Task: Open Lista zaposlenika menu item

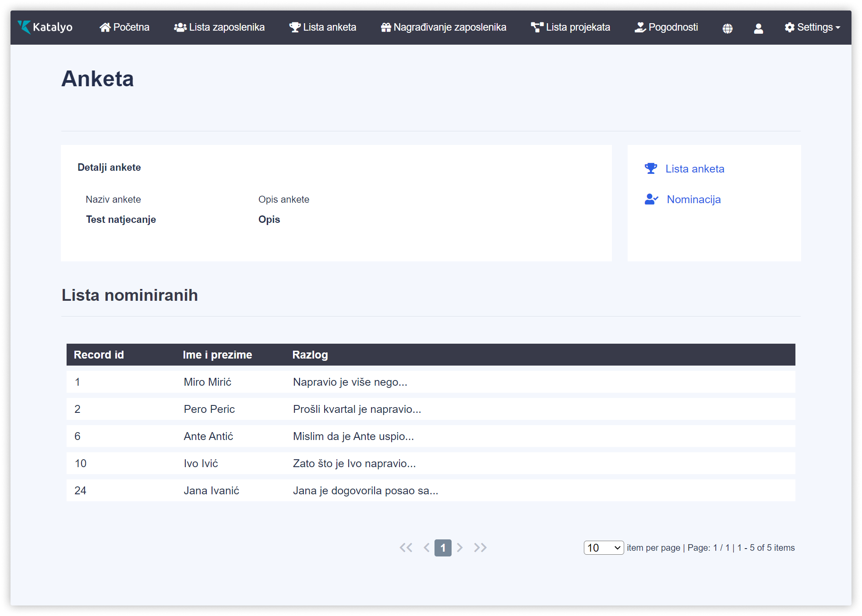Action: 219,27
